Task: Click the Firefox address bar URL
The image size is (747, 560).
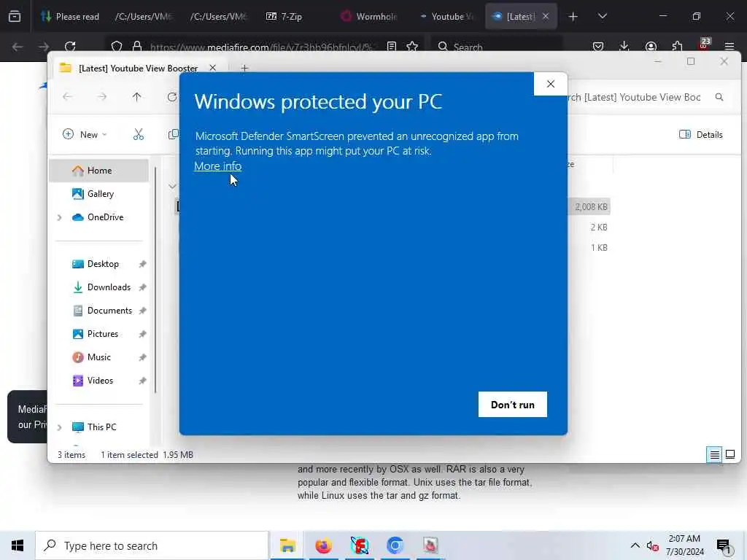Action: 260,47
